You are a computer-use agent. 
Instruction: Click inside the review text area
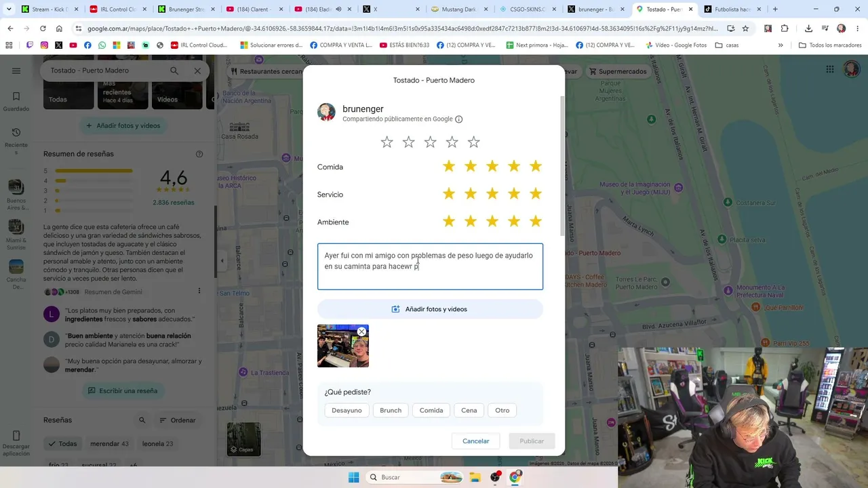coord(430,266)
